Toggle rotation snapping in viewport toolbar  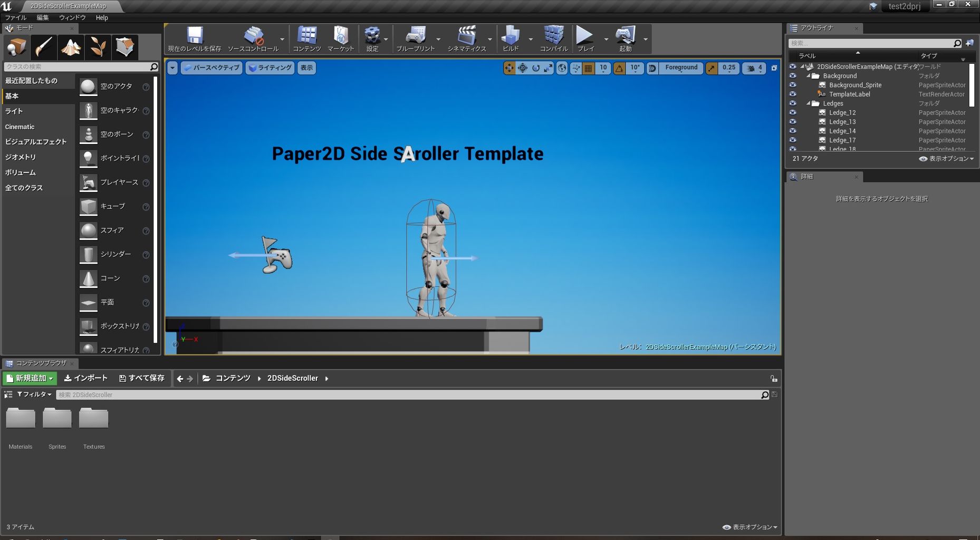coord(619,68)
